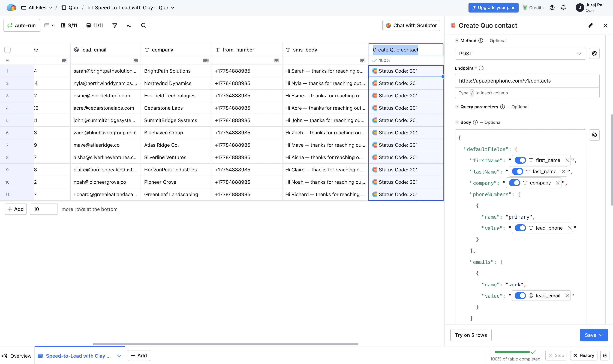Click the sort rows icon
Viewport: 613px width, 364px height.
pos(129,26)
